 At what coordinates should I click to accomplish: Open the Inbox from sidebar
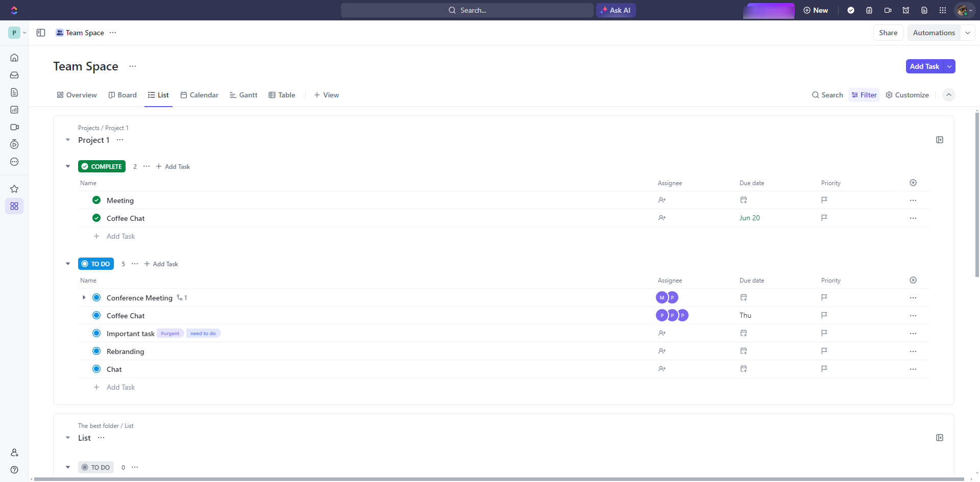14,75
